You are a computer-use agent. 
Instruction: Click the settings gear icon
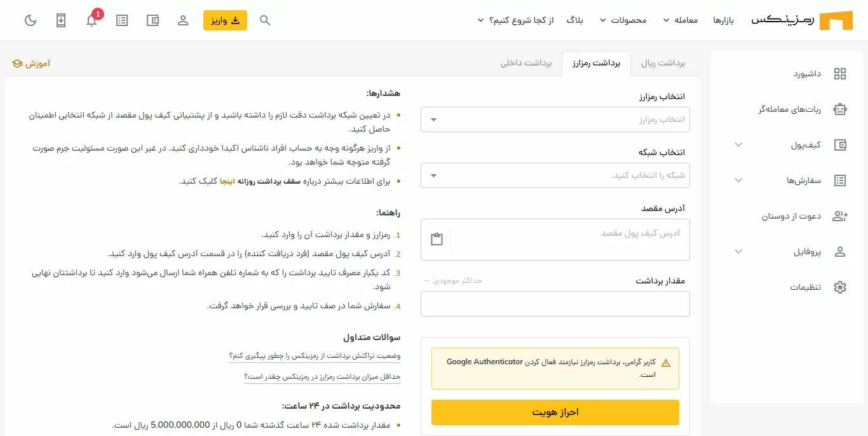point(840,287)
